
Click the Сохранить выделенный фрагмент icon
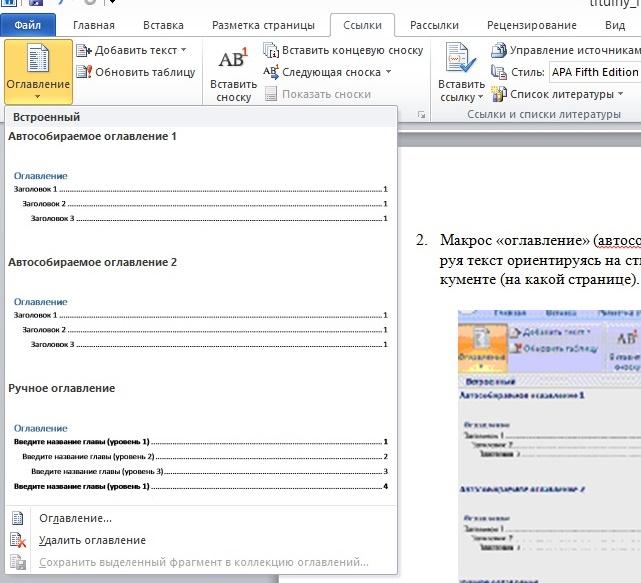pos(18,563)
